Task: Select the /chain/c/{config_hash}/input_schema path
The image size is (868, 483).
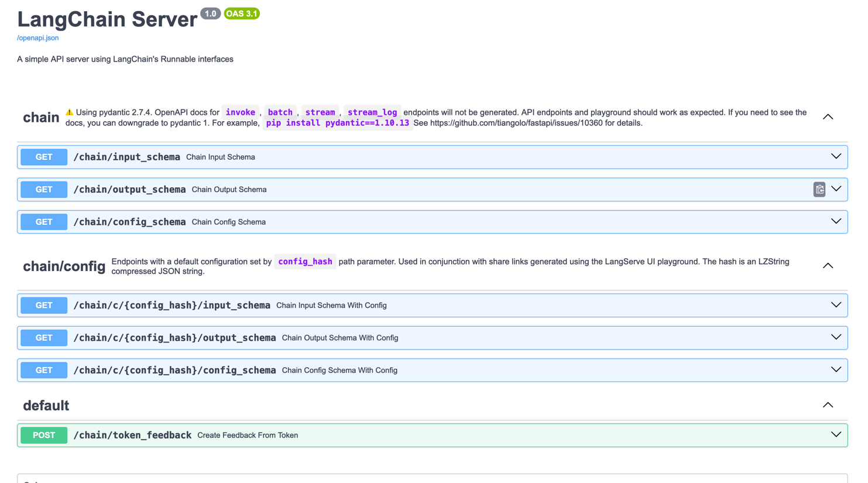Action: 171,306
